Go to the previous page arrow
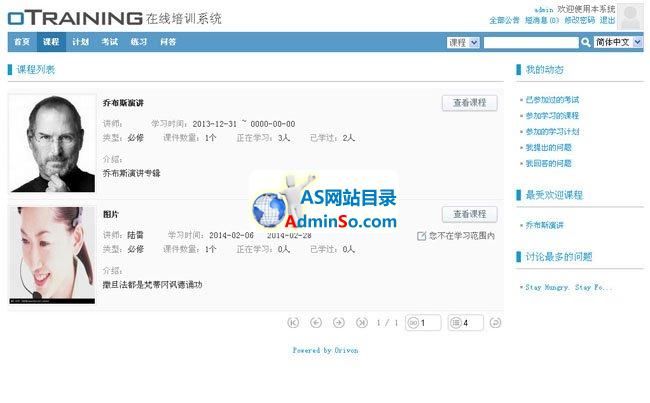The height and width of the screenshot is (403, 650). pos(316,323)
